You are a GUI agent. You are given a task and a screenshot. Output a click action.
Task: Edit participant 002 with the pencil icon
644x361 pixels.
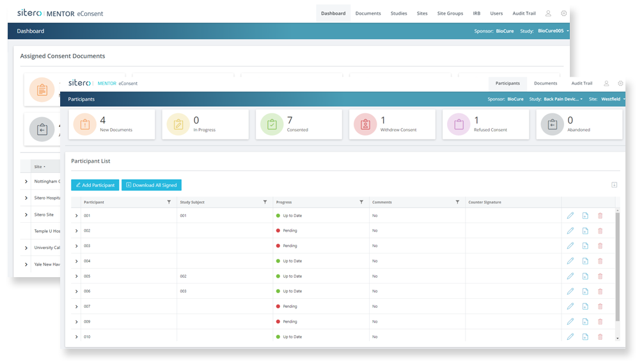570,230
